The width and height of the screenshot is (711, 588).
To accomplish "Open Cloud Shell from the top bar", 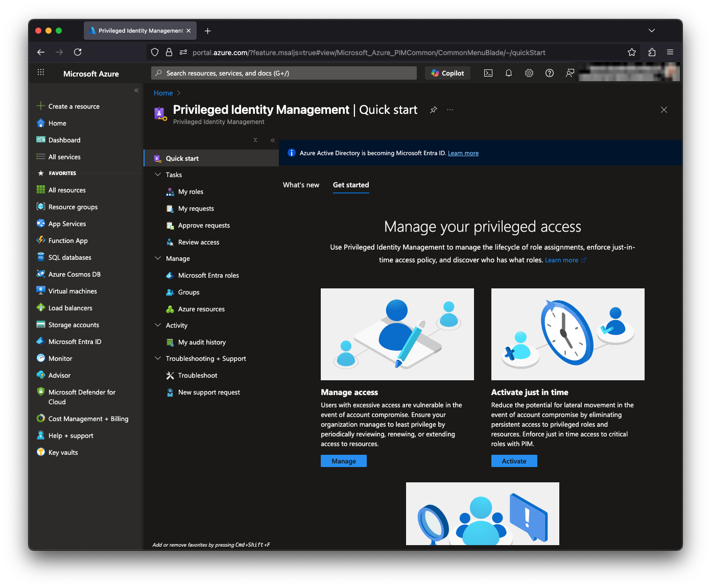I will pyautogui.click(x=488, y=73).
